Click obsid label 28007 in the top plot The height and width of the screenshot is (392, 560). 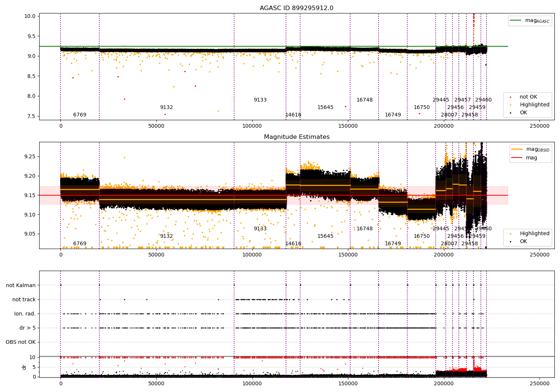[449, 115]
